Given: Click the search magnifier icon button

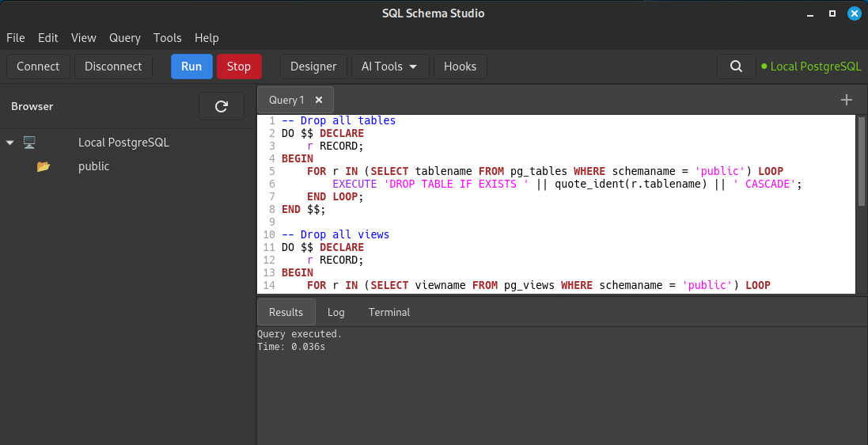Looking at the screenshot, I should 736,67.
